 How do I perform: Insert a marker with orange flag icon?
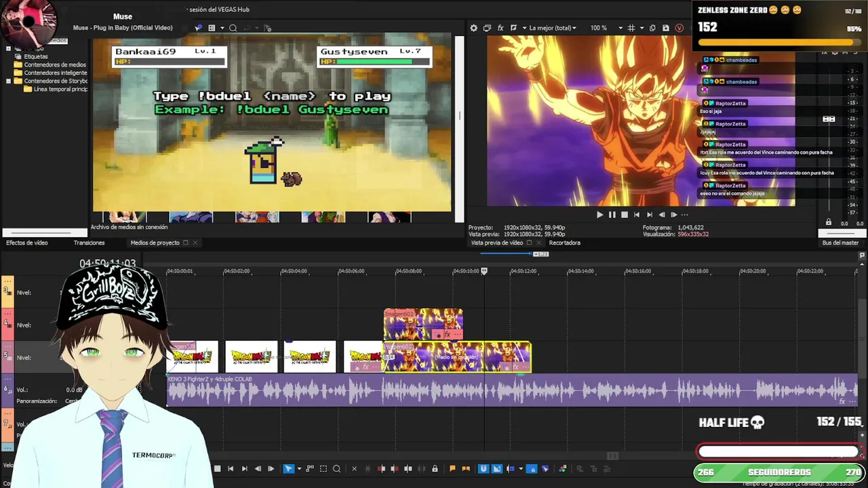click(452, 468)
